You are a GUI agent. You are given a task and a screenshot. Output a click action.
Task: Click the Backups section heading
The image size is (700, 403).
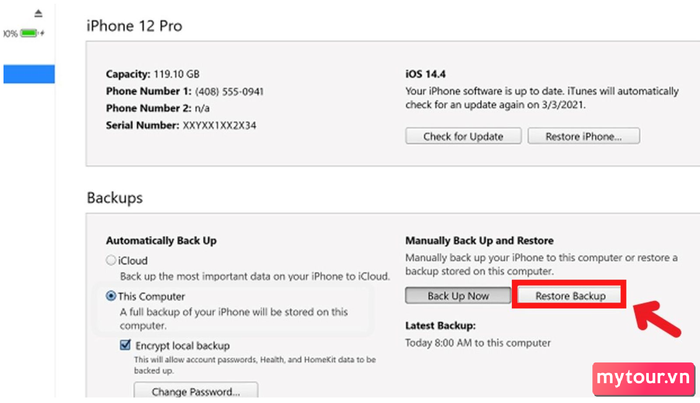(115, 198)
